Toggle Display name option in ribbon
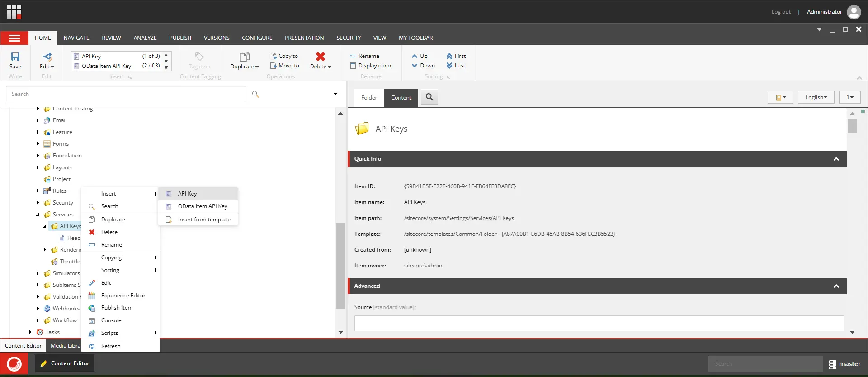Screen dimensions: 868x377 (371, 66)
